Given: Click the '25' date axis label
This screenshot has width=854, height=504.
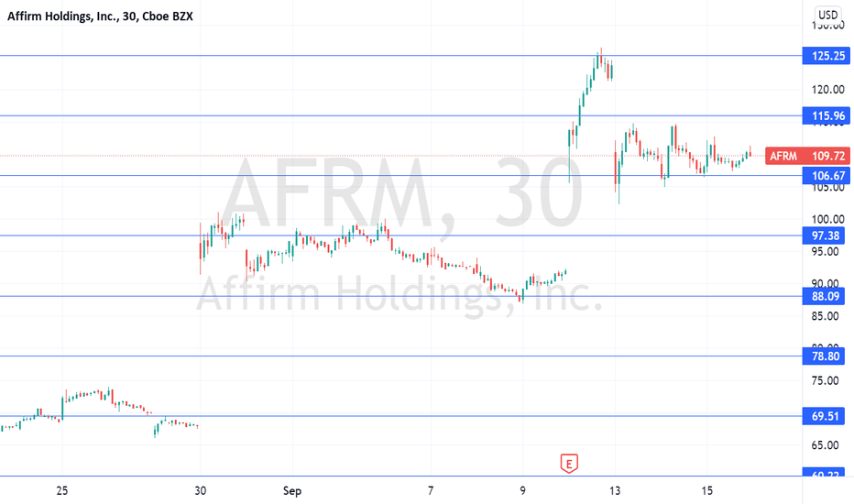Looking at the screenshot, I should point(62,491).
